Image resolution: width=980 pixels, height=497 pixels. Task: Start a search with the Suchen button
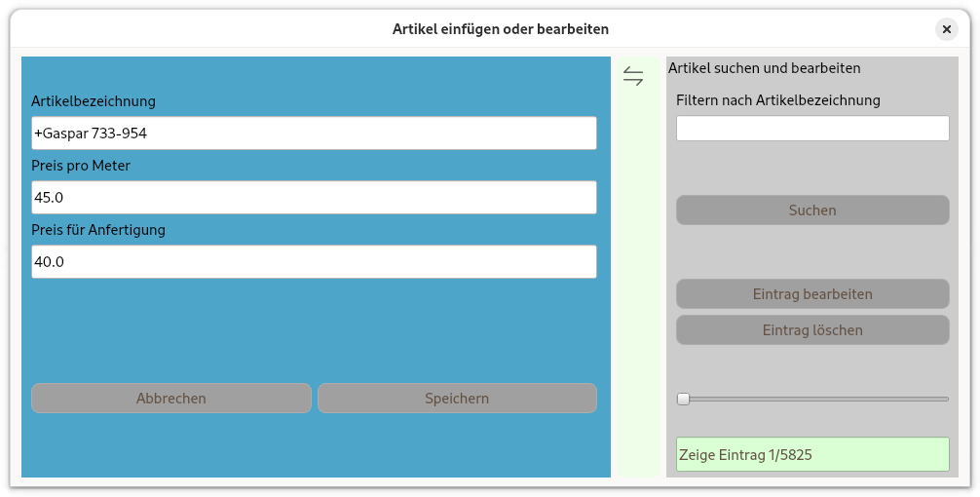tap(812, 210)
